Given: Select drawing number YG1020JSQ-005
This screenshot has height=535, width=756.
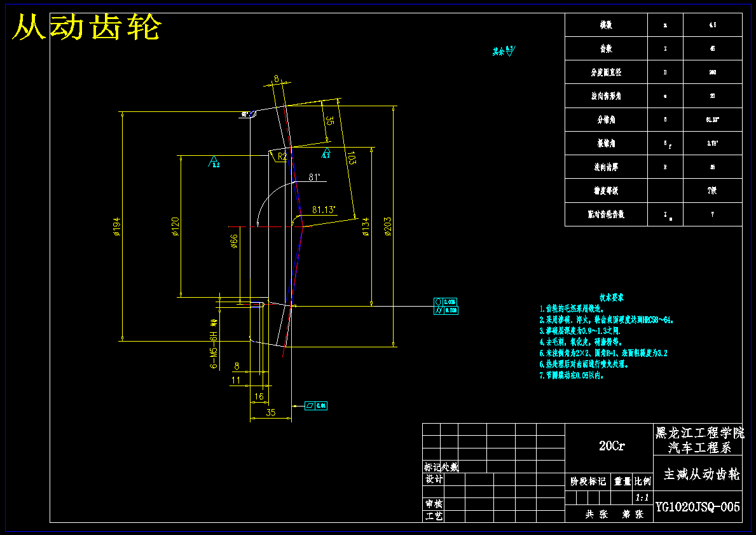Looking at the screenshot, I should click(x=698, y=506).
